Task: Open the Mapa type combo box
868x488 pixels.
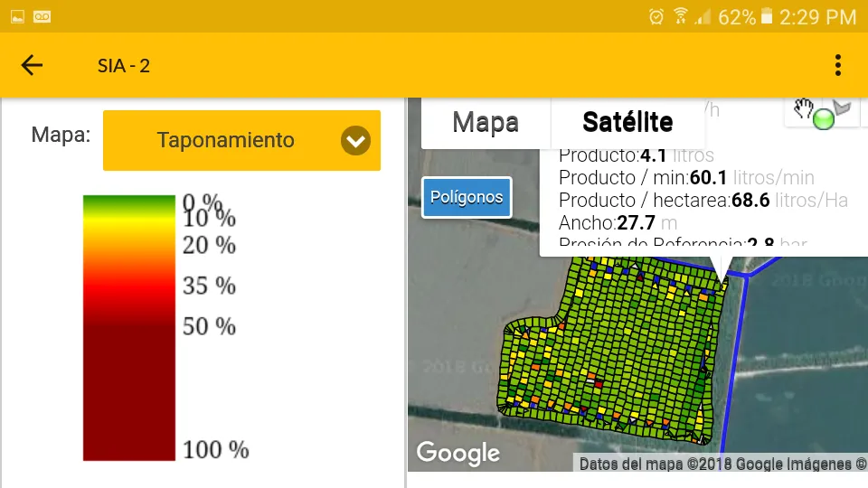Action: [x=226, y=140]
